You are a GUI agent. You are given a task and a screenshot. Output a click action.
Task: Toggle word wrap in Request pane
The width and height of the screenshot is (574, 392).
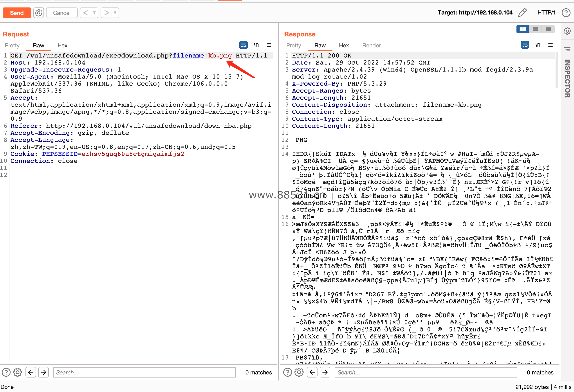click(244, 45)
